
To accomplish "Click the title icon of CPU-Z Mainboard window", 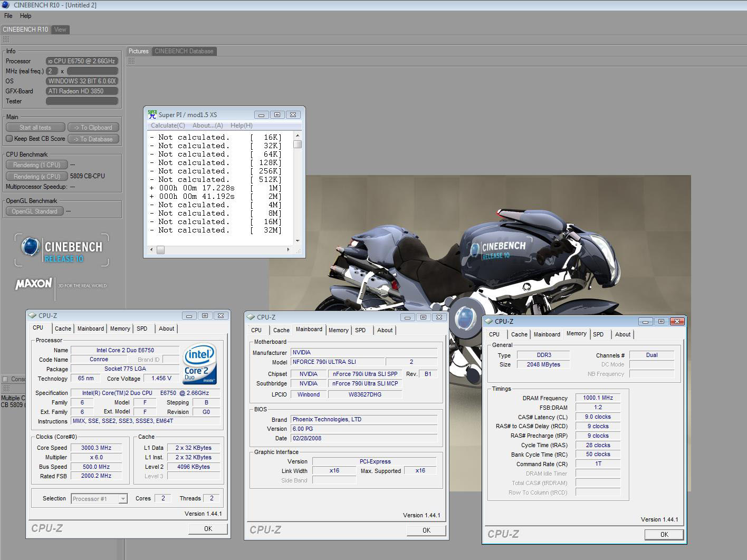I will click(251, 317).
